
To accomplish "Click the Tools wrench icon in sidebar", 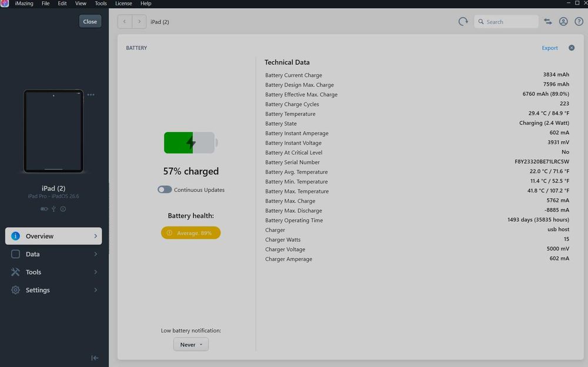I will pos(15,272).
